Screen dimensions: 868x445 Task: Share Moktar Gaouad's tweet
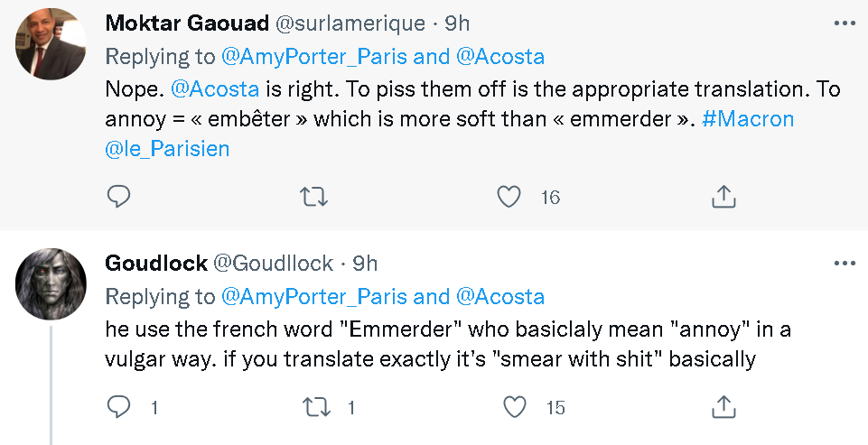point(722,195)
